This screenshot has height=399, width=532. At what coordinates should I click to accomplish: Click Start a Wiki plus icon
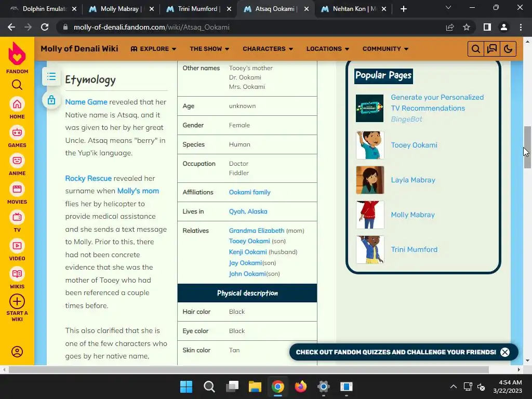pos(17,301)
